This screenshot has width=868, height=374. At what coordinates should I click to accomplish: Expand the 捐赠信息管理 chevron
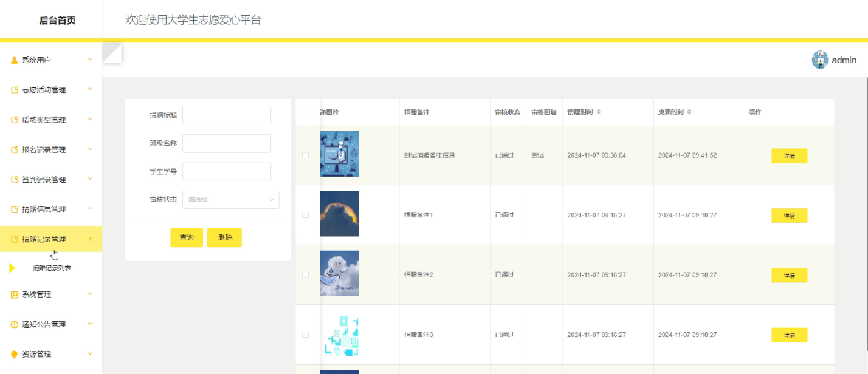pyautogui.click(x=90, y=209)
